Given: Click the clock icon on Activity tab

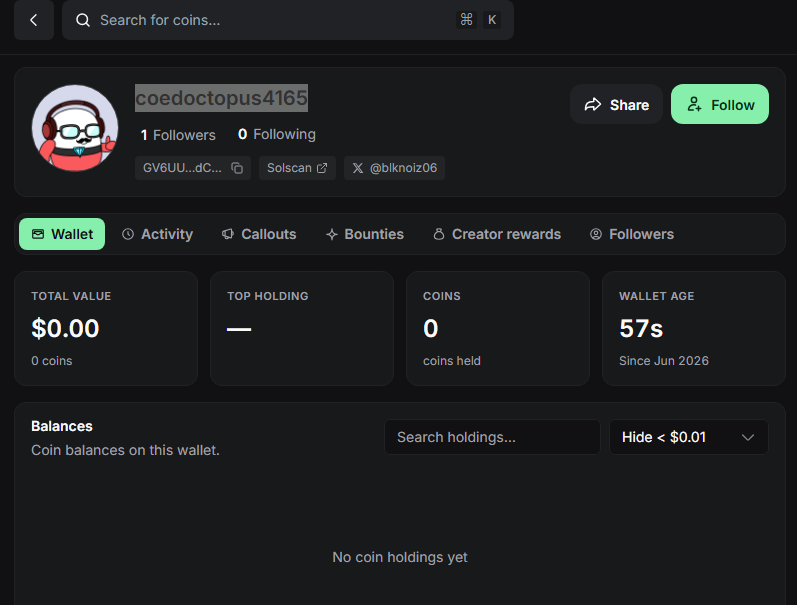Looking at the screenshot, I should point(128,234).
